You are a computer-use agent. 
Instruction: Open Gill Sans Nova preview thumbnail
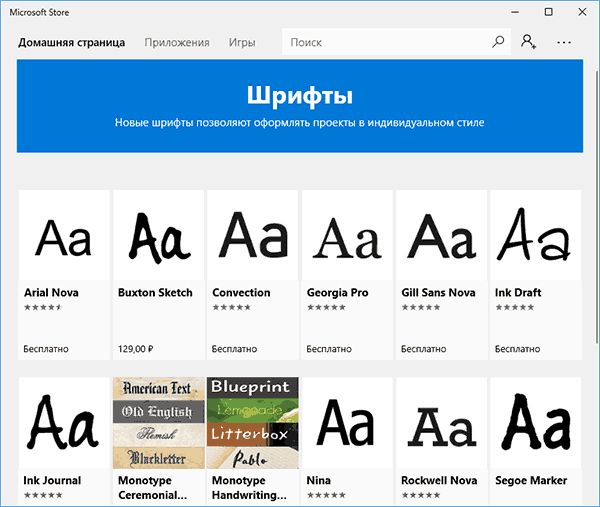[x=442, y=235]
